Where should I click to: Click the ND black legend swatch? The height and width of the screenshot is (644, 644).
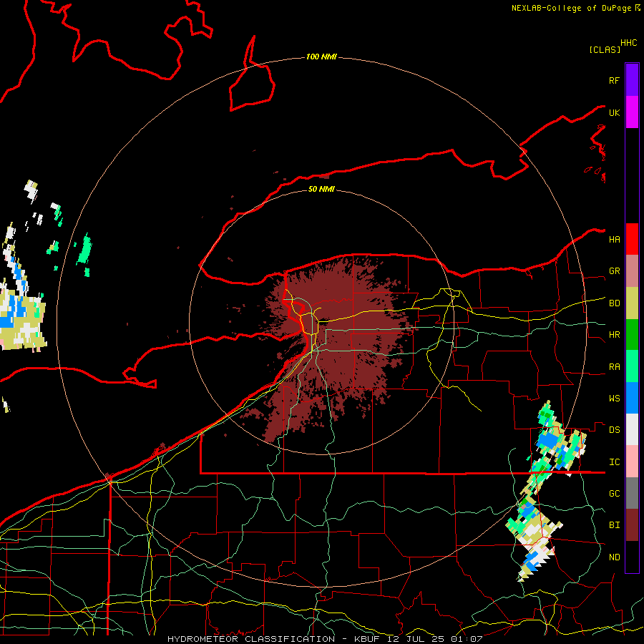[632, 557]
